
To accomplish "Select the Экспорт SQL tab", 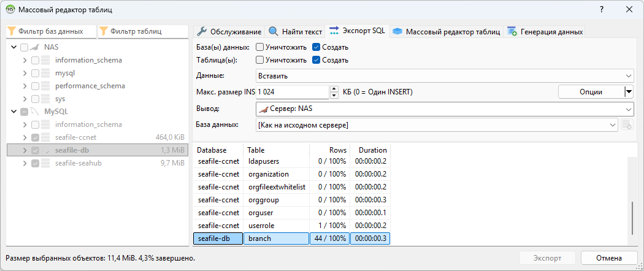I will [x=357, y=31].
